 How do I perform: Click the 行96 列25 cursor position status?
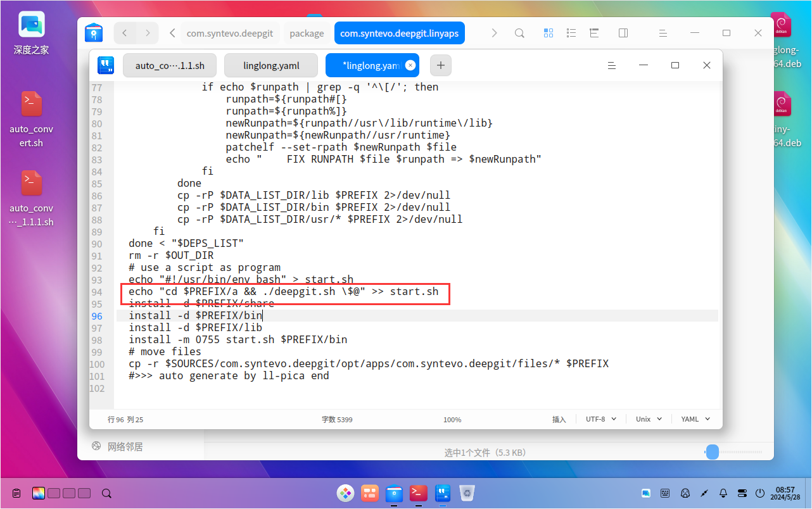(125, 419)
